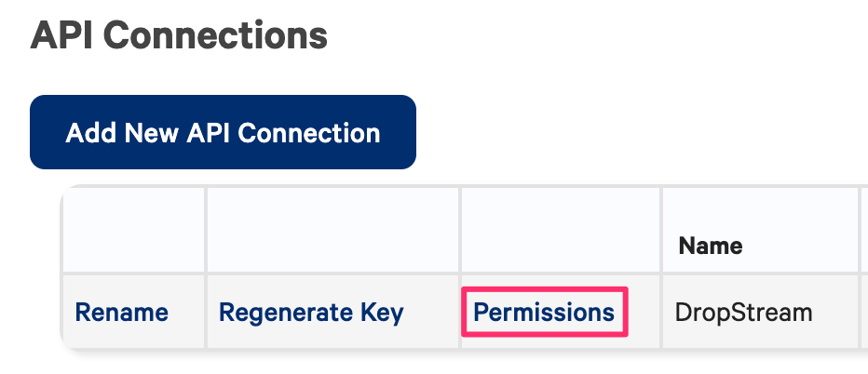
Task: Regenerate Key for the DropStream connection
Action: (x=311, y=313)
